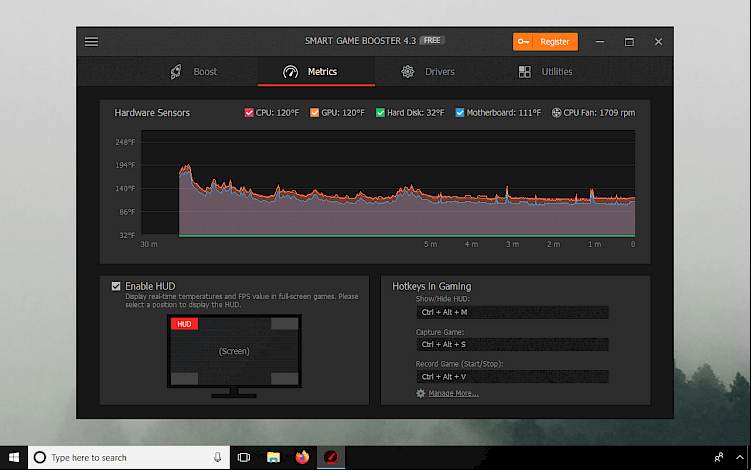Select the top-right HUD position
The height and width of the screenshot is (470, 751).
coord(284,324)
